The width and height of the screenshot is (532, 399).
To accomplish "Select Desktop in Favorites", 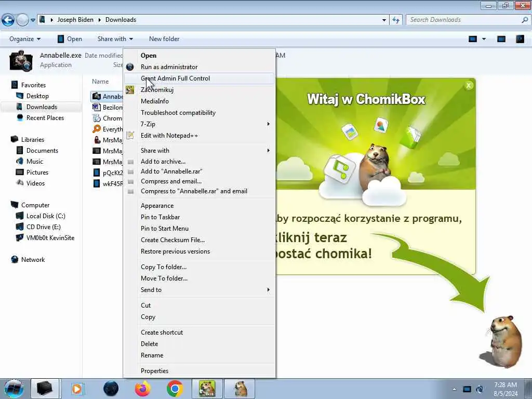I will point(37,96).
